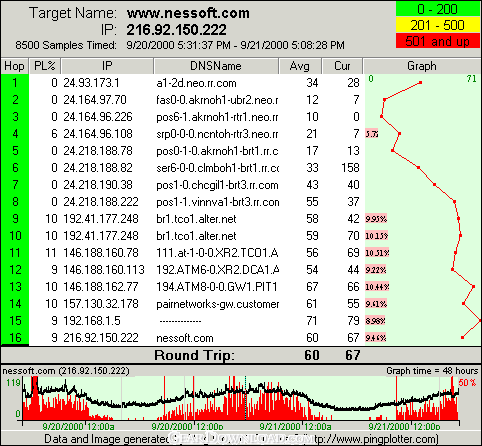Image resolution: width=482 pixels, height=446 pixels.
Task: Click the Graph time = 48 hours label
Action: [432, 371]
